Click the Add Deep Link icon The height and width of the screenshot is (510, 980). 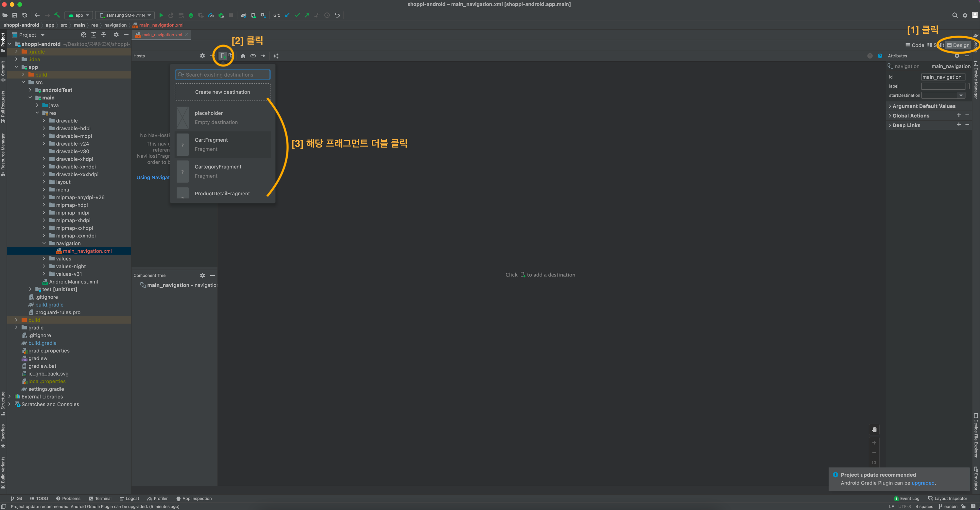coord(253,56)
